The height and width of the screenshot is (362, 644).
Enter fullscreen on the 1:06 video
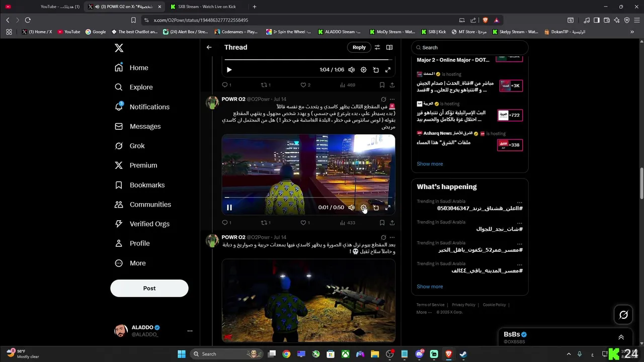(x=388, y=70)
